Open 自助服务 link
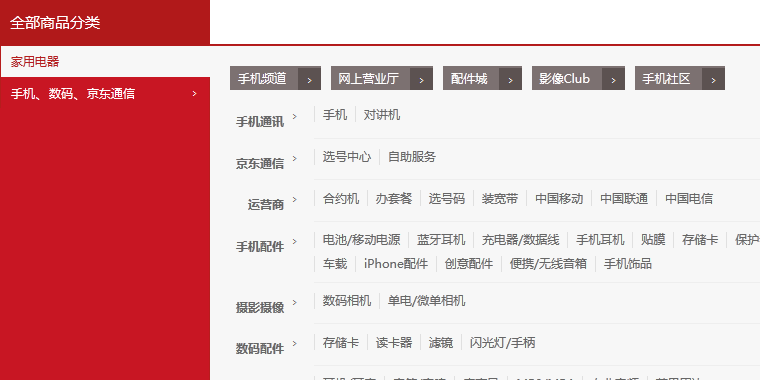Screen dimensions: 760x380 [x=412, y=157]
